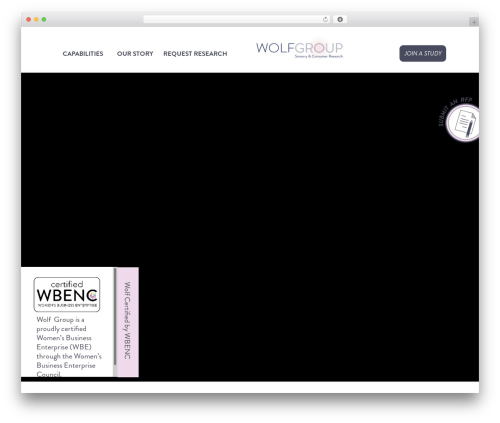
Task: Go to Our Story page
Action: pyautogui.click(x=135, y=54)
